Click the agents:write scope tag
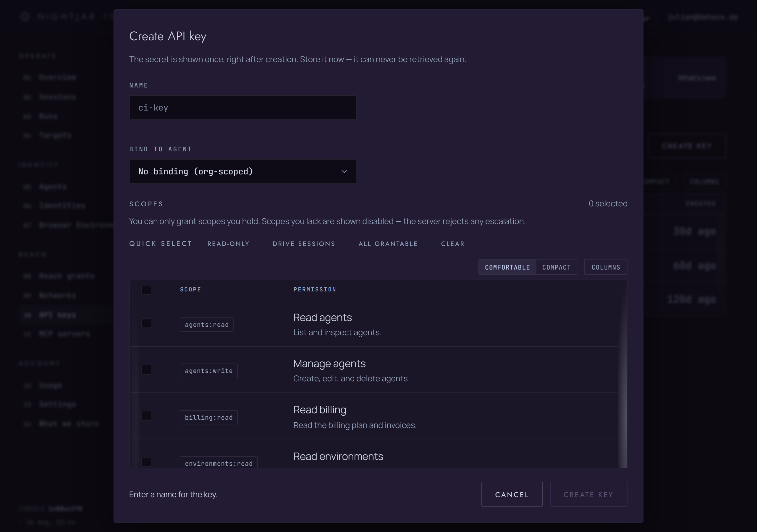The width and height of the screenshot is (757, 532). pyautogui.click(x=208, y=371)
